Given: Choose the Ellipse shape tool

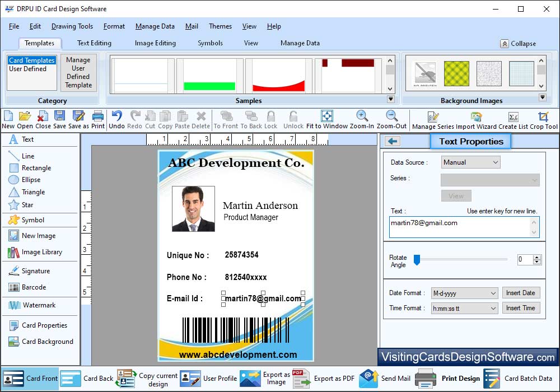Looking at the screenshot, I should pyautogui.click(x=25, y=180).
